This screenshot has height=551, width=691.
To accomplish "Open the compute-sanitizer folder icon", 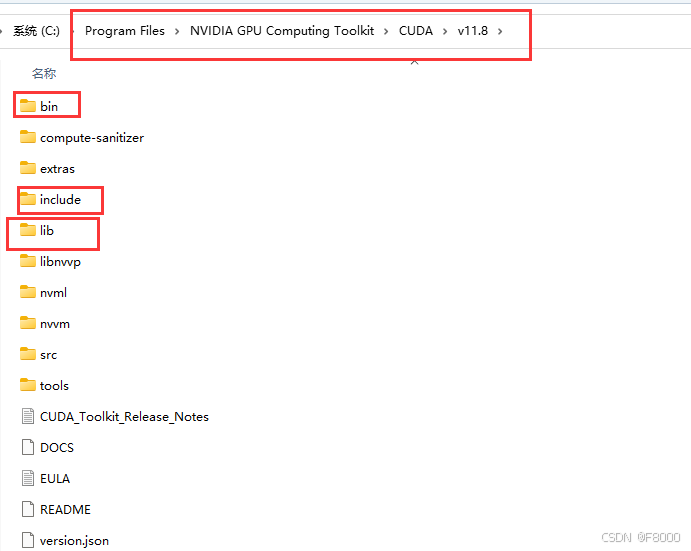I will (28, 137).
